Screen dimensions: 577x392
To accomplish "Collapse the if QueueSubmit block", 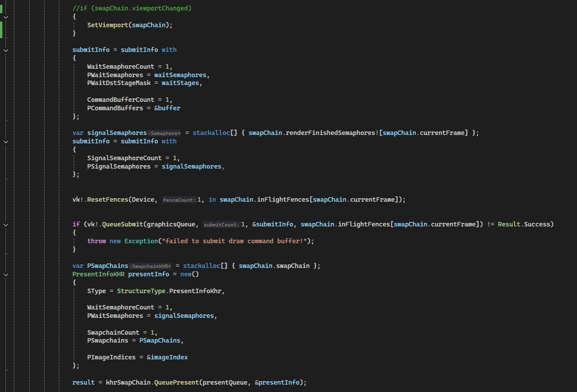I will (x=6, y=224).
